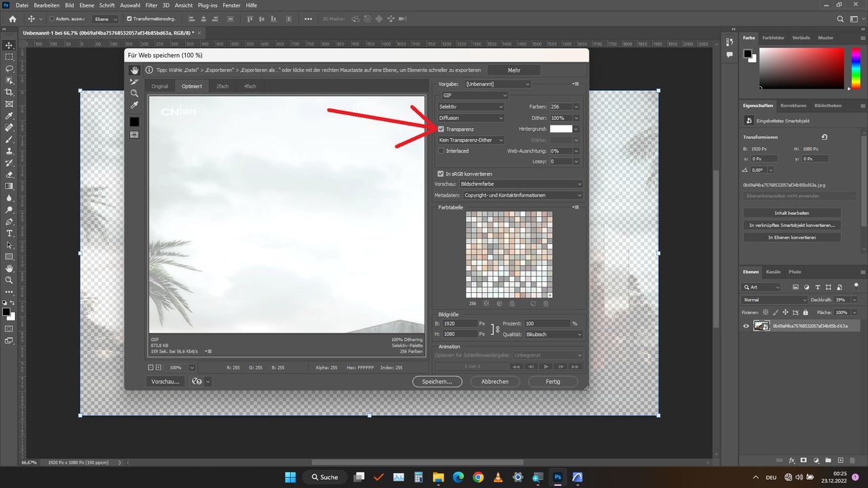Select the Hand tool in export dialog
This screenshot has width=868, height=488.
click(x=134, y=70)
